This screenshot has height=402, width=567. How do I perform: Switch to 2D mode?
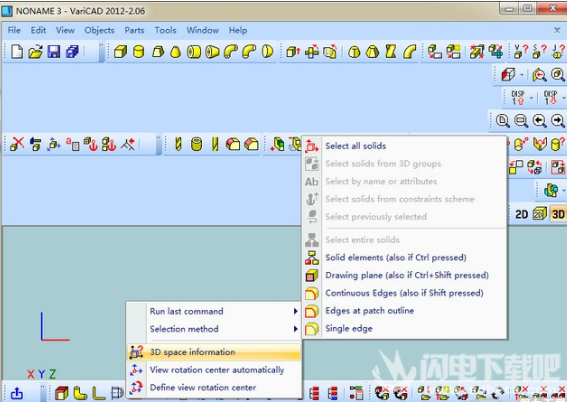(521, 214)
